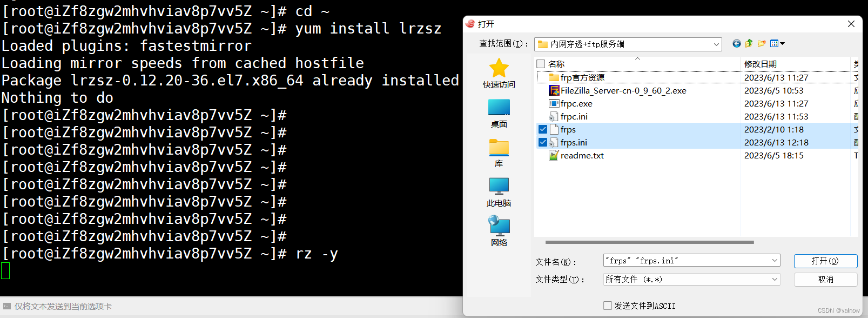Click the 取消 button
868x318 pixels.
(x=825, y=279)
